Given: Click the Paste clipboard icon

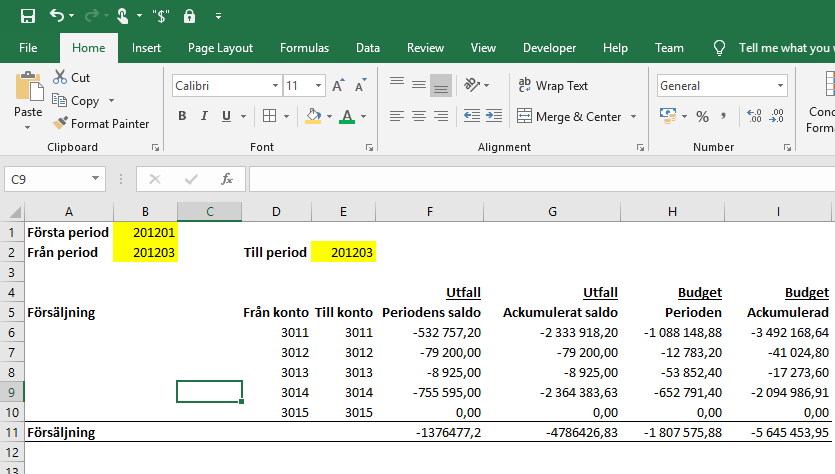Looking at the screenshot, I should (29, 87).
